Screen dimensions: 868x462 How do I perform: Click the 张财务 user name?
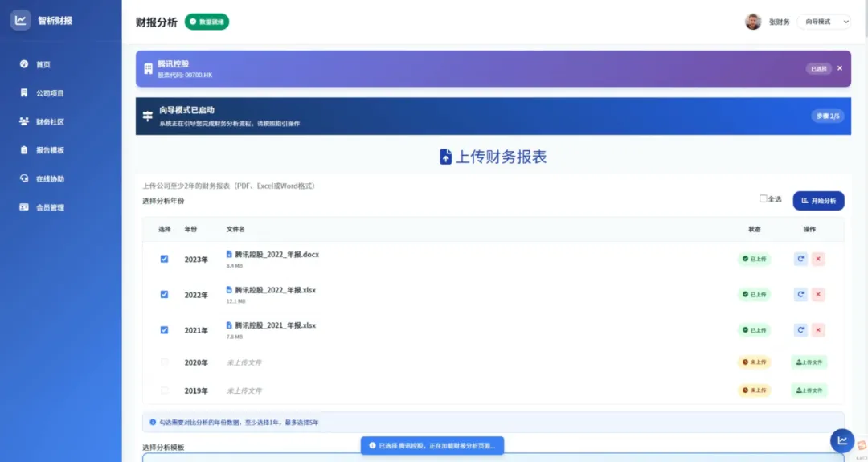779,22
